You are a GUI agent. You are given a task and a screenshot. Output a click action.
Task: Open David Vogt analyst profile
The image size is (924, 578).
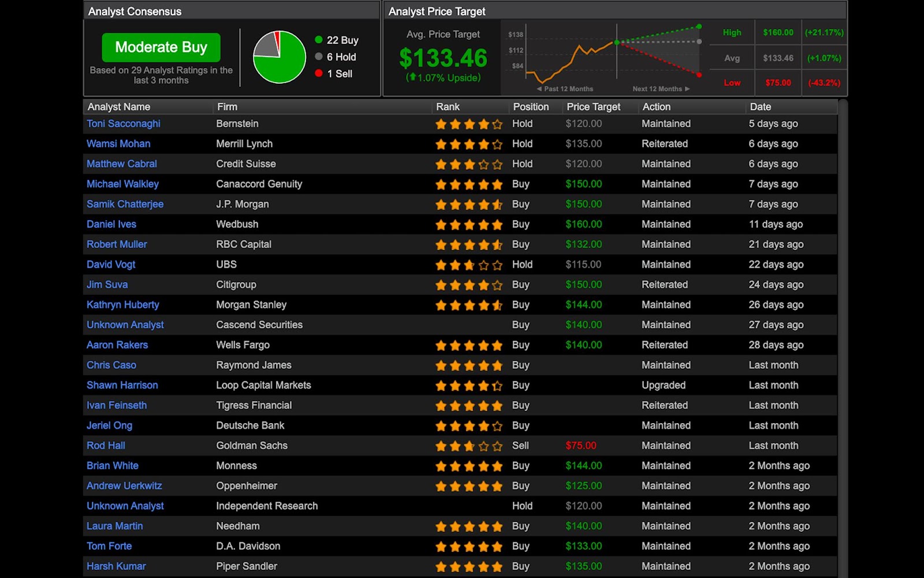point(111,265)
